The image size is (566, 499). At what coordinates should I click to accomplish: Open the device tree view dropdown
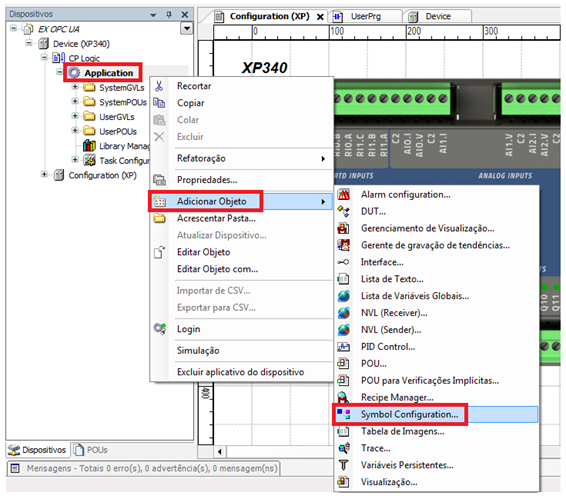pyautogui.click(x=187, y=28)
